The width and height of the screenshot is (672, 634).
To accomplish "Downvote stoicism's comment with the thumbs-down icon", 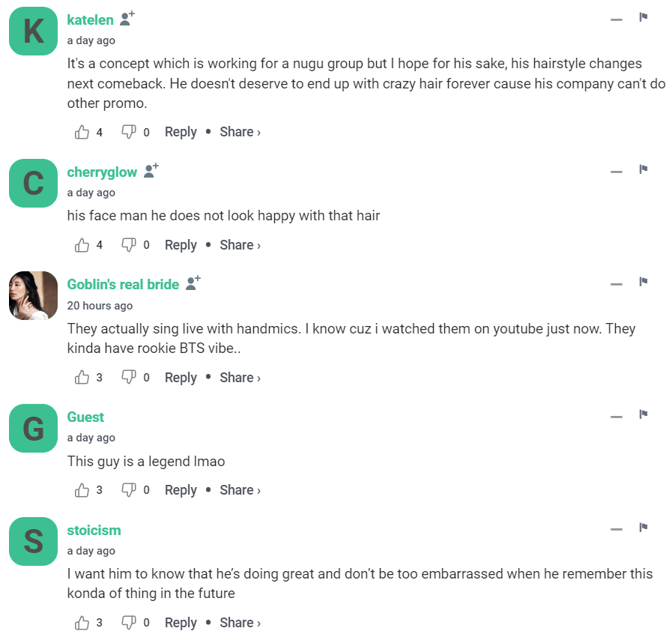I will (x=128, y=623).
